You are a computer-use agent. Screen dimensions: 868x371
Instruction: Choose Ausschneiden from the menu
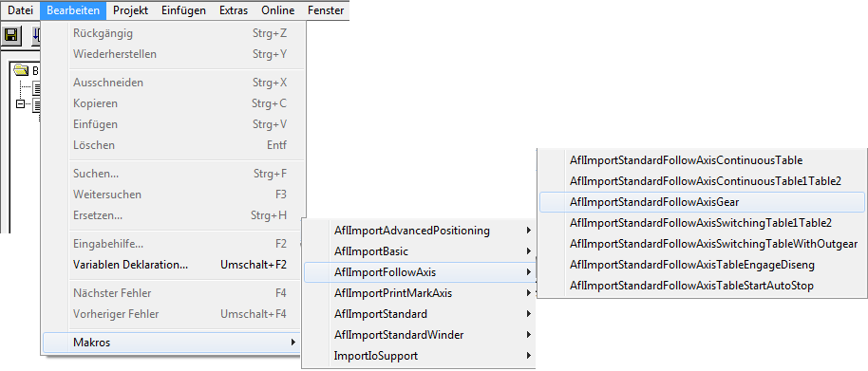pos(174,83)
